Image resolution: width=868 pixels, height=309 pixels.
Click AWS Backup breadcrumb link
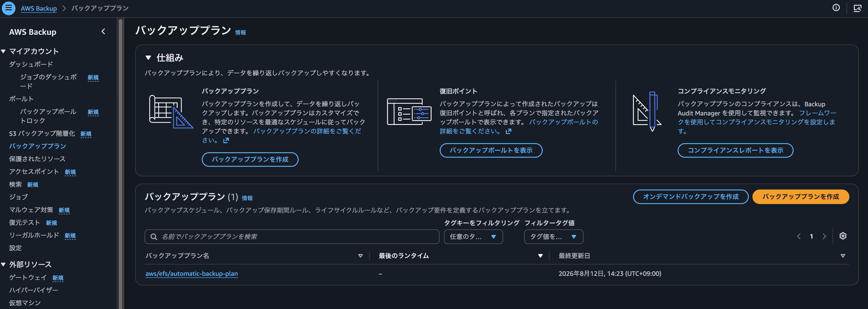pyautogui.click(x=39, y=8)
